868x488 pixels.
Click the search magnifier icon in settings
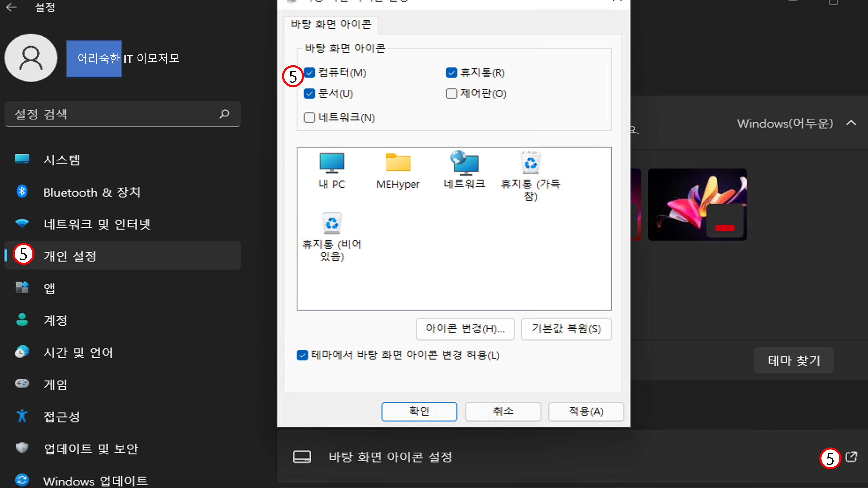click(224, 114)
